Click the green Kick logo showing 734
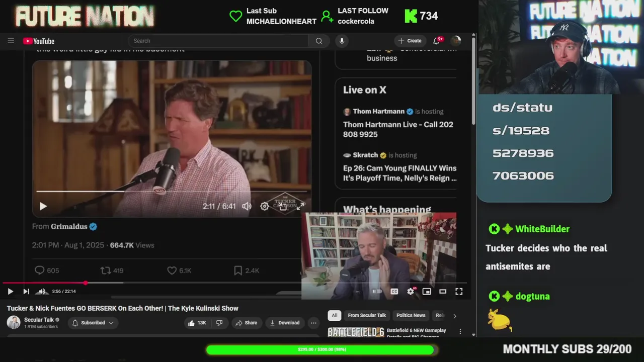 coord(411,16)
